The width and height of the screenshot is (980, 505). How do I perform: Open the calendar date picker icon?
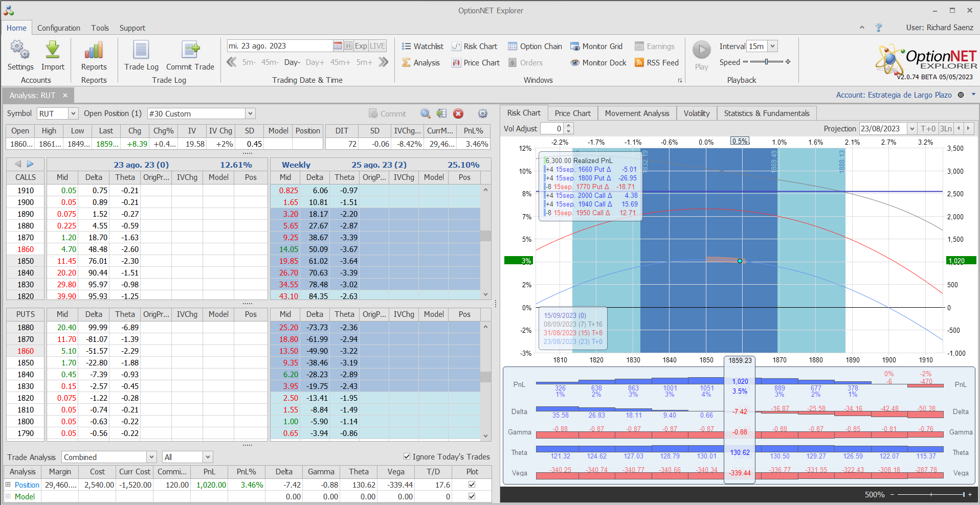(338, 45)
